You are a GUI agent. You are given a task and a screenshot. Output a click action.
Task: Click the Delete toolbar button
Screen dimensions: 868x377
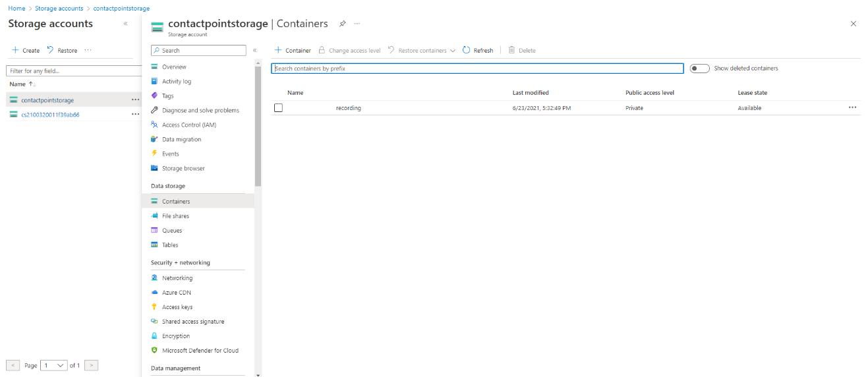click(x=522, y=50)
